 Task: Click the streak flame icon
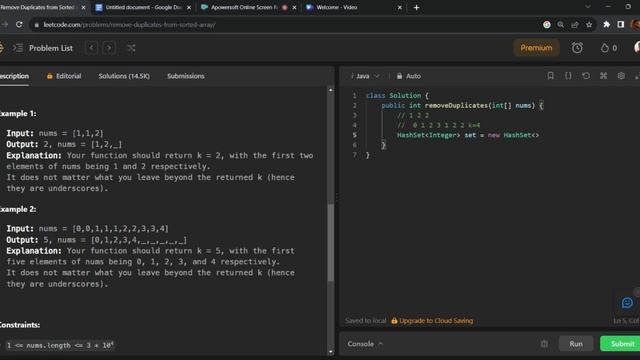tap(604, 48)
